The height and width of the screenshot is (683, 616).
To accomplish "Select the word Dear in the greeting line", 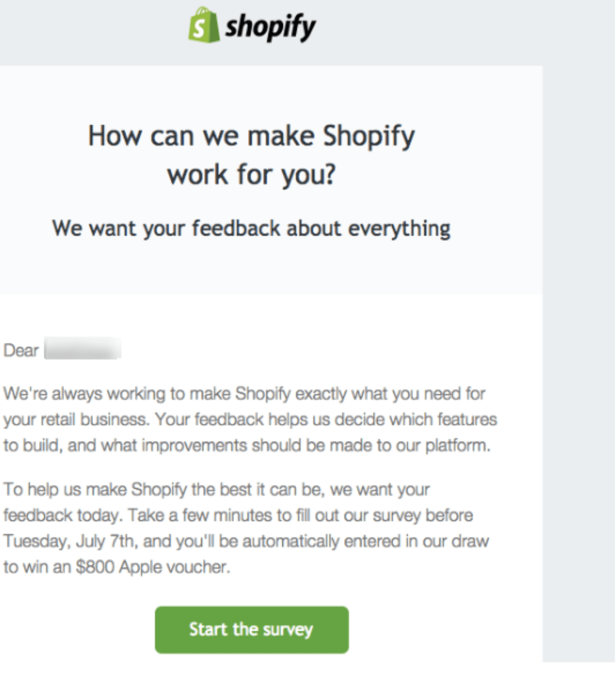I will 21,350.
